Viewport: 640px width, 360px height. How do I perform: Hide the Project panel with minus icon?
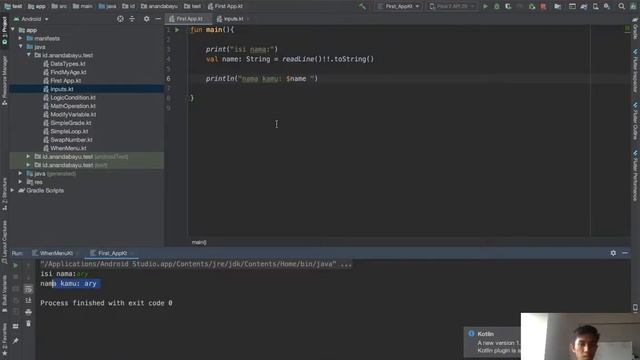point(158,19)
